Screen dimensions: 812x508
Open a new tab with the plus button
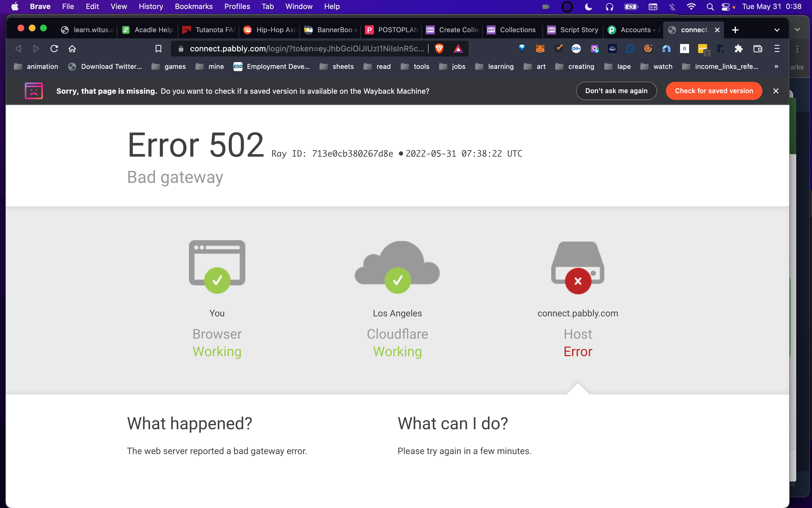735,30
